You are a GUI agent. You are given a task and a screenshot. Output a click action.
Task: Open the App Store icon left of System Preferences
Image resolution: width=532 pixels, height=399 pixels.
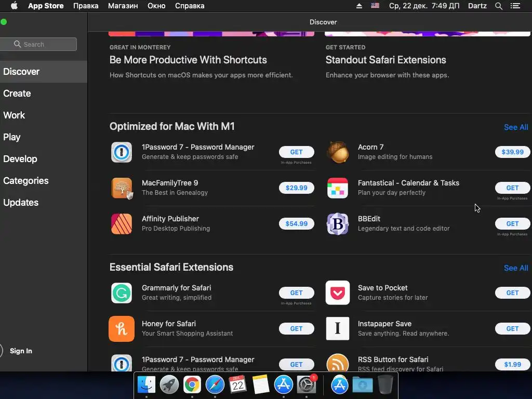coord(283,385)
